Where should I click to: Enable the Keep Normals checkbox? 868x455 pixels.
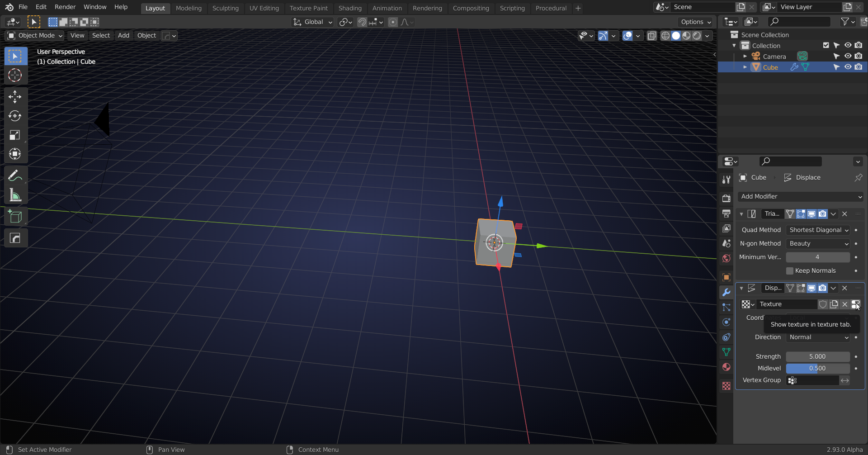click(790, 271)
